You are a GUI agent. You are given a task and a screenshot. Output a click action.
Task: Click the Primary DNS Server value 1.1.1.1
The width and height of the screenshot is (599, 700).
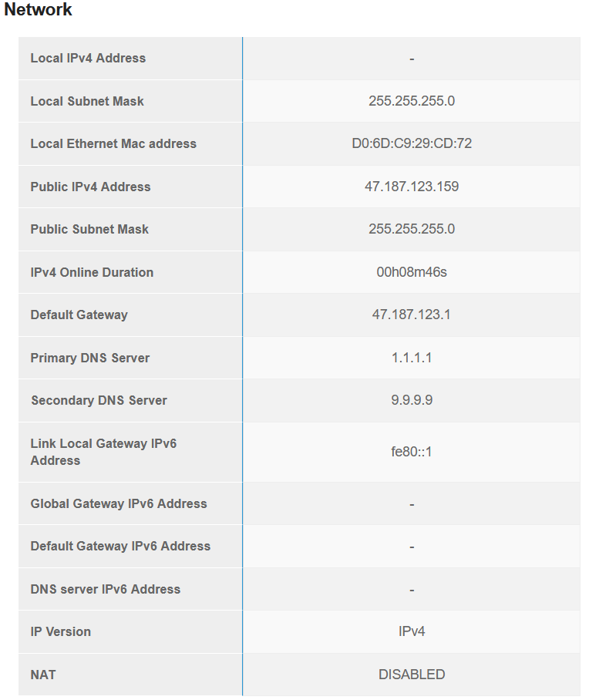(412, 358)
